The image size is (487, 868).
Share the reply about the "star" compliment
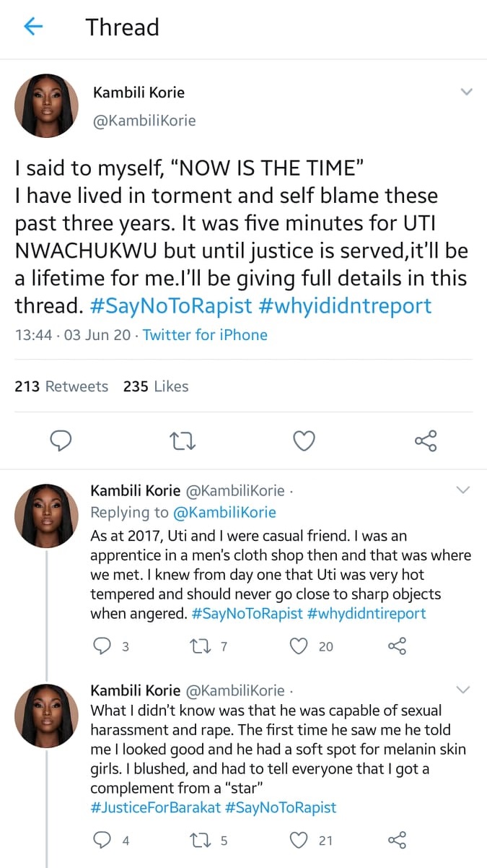point(398,841)
